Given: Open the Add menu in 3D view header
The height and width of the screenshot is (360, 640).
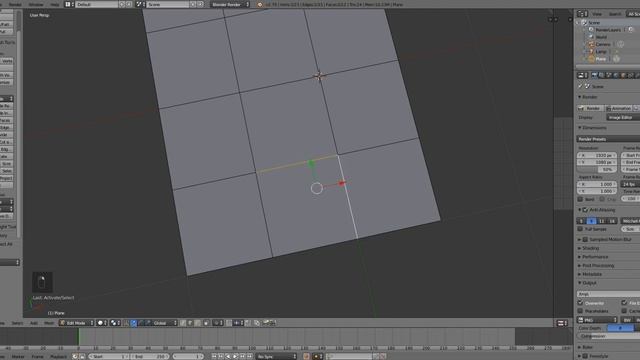Looking at the screenshot, I should [x=34, y=323].
